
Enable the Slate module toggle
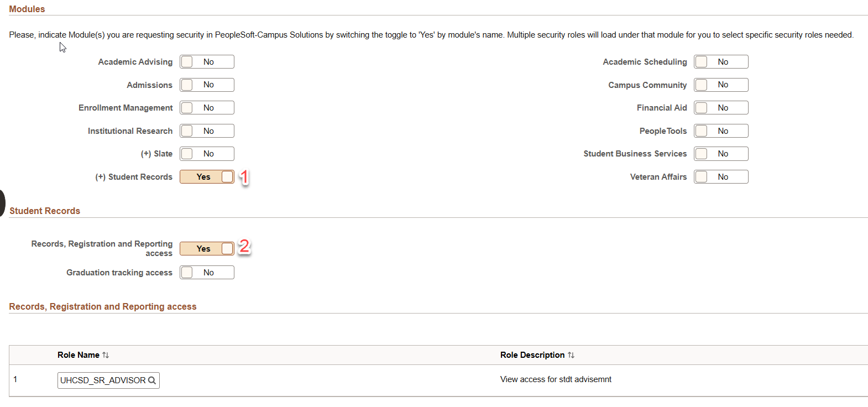pos(207,154)
